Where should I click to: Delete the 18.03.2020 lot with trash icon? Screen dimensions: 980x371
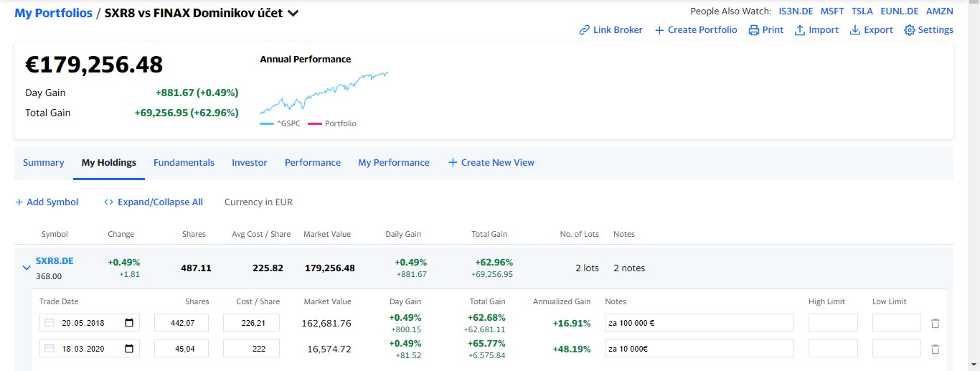tap(935, 349)
